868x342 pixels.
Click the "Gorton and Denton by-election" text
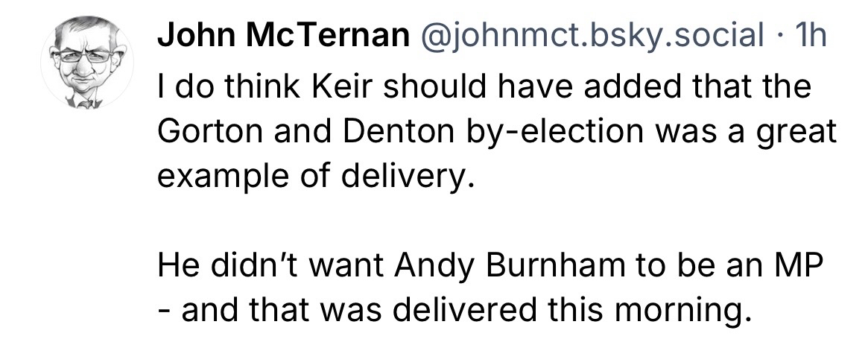coord(403,133)
